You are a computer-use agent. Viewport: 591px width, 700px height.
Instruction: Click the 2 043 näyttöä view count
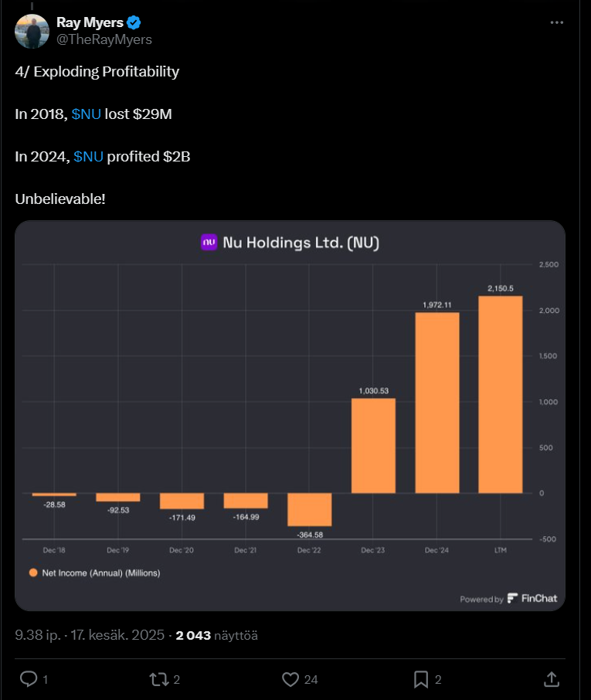click(216, 635)
